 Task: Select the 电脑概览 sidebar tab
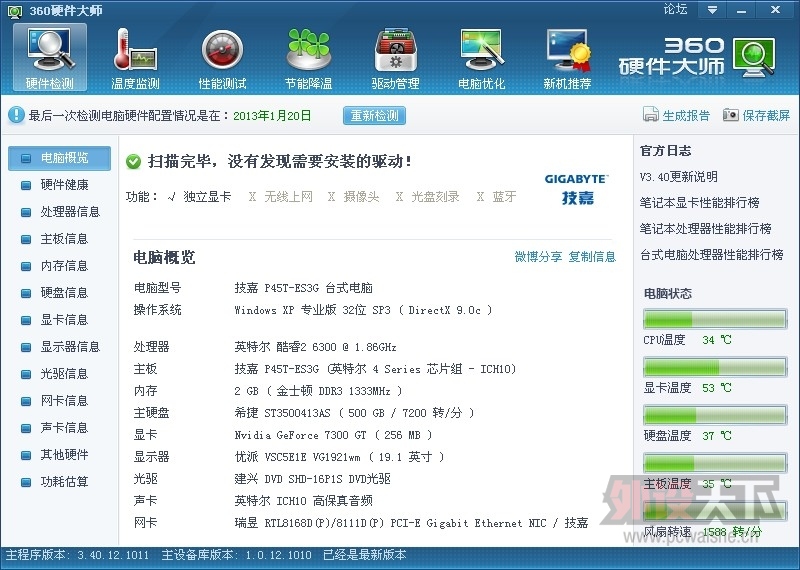[59, 158]
